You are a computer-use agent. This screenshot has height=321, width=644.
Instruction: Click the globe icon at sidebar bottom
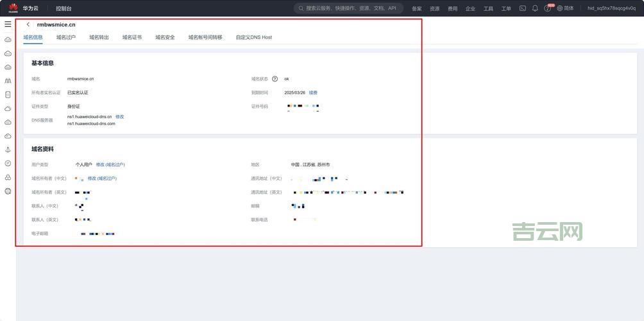coord(8,191)
